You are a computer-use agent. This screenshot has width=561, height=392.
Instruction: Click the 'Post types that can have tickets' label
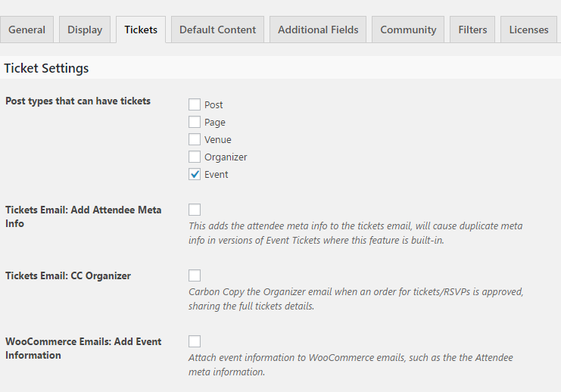[x=78, y=101]
